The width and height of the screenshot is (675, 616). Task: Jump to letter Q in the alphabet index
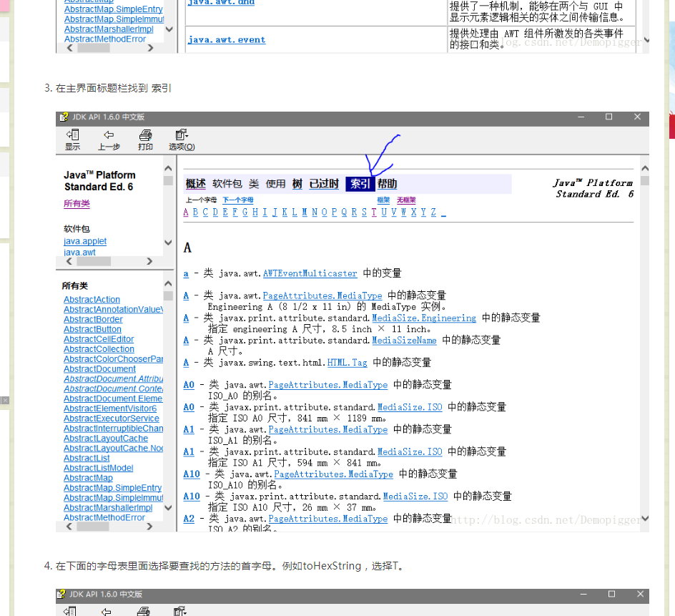coord(344,212)
